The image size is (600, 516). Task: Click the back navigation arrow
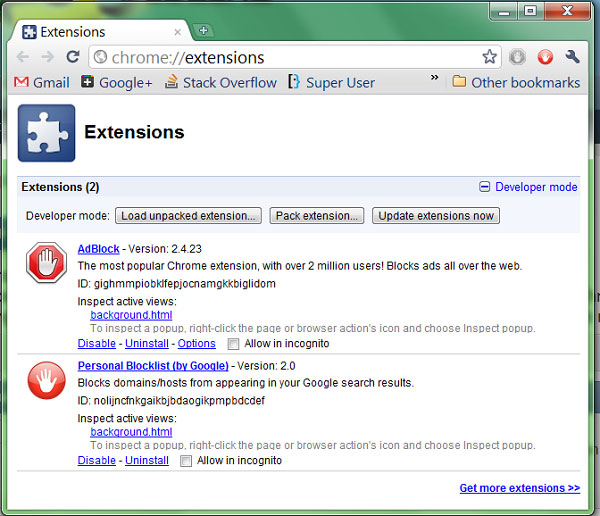point(23,57)
